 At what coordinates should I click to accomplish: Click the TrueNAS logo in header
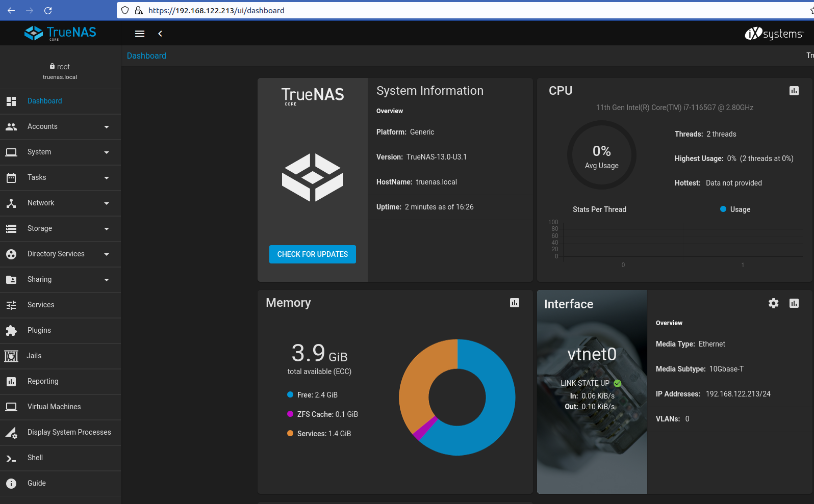60,33
